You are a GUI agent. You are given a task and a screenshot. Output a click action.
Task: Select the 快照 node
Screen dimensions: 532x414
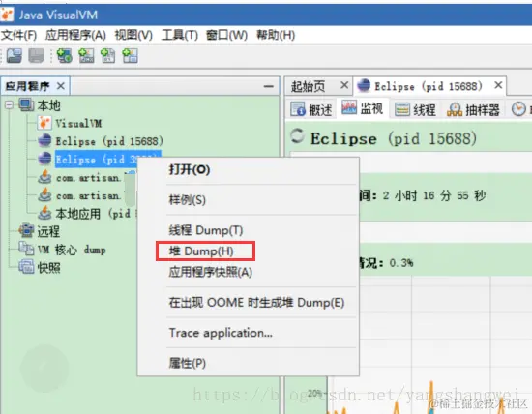coord(49,268)
